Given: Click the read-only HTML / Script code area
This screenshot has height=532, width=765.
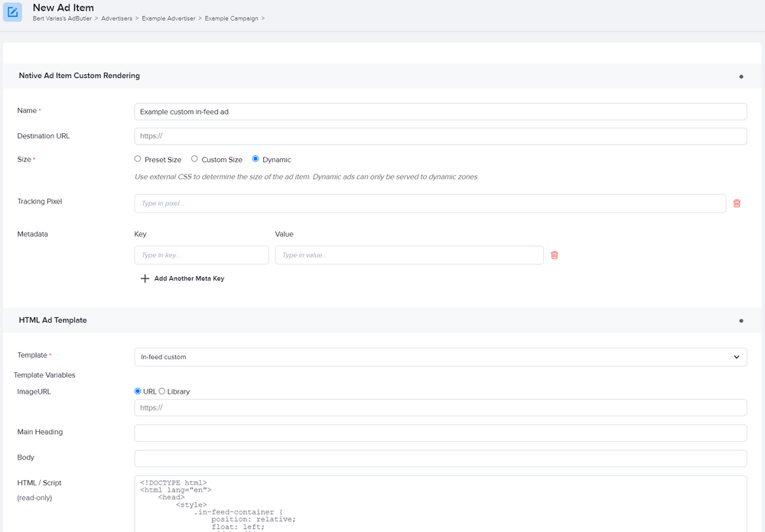Looking at the screenshot, I should coord(441,504).
